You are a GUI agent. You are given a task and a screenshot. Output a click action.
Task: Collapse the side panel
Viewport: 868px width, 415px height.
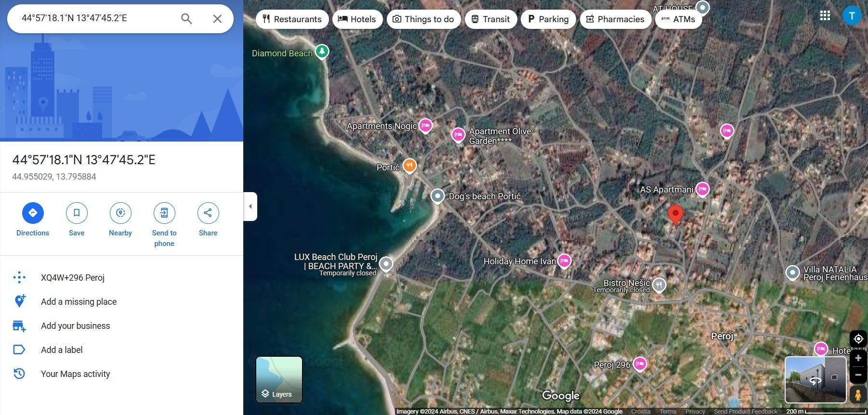250,207
